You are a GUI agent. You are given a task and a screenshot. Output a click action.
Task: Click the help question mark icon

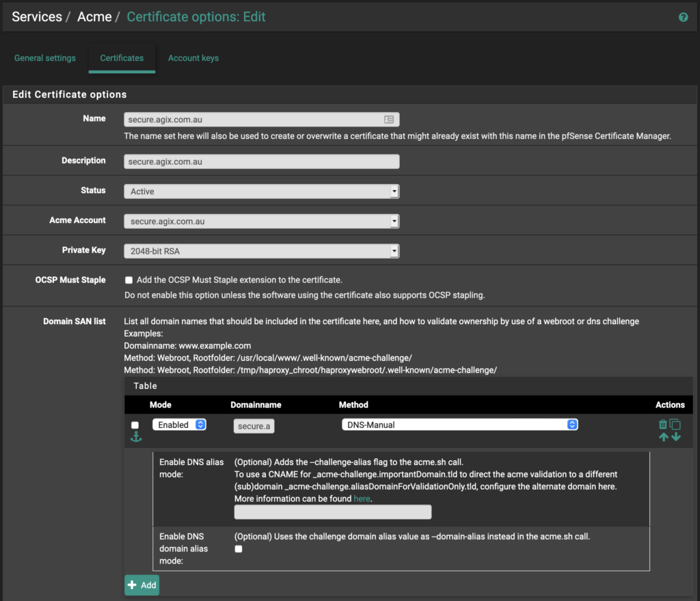[683, 17]
